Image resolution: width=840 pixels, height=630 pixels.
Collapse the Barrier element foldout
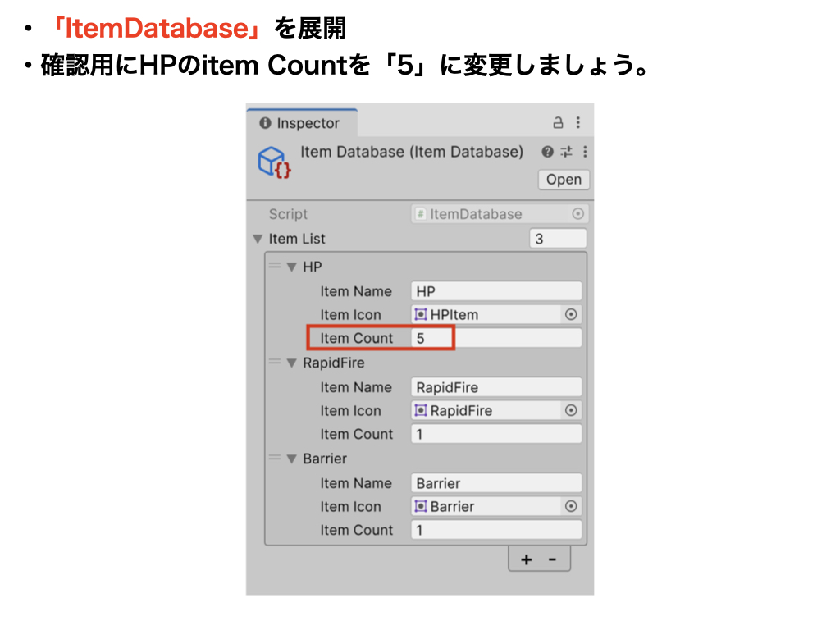coord(291,459)
